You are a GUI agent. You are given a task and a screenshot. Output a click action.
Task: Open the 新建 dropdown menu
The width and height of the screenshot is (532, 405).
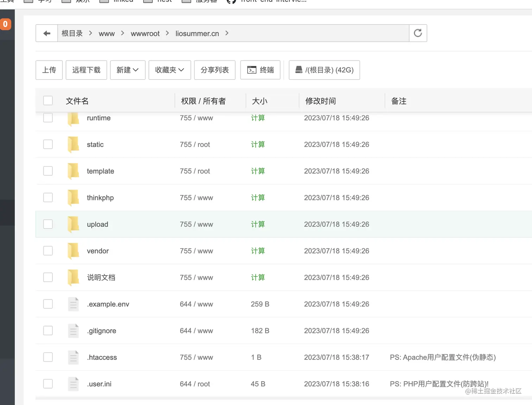tap(128, 70)
